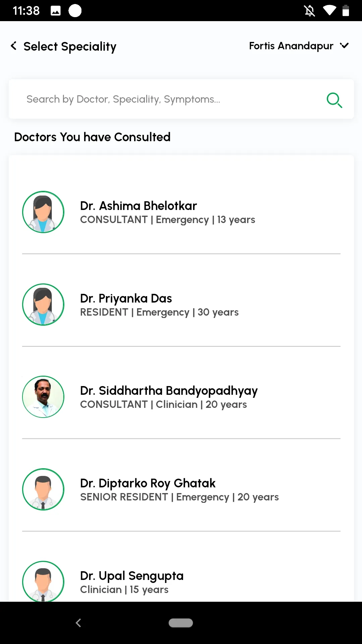Open the image notification in status bar
362x644 pixels.
pyautogui.click(x=56, y=11)
